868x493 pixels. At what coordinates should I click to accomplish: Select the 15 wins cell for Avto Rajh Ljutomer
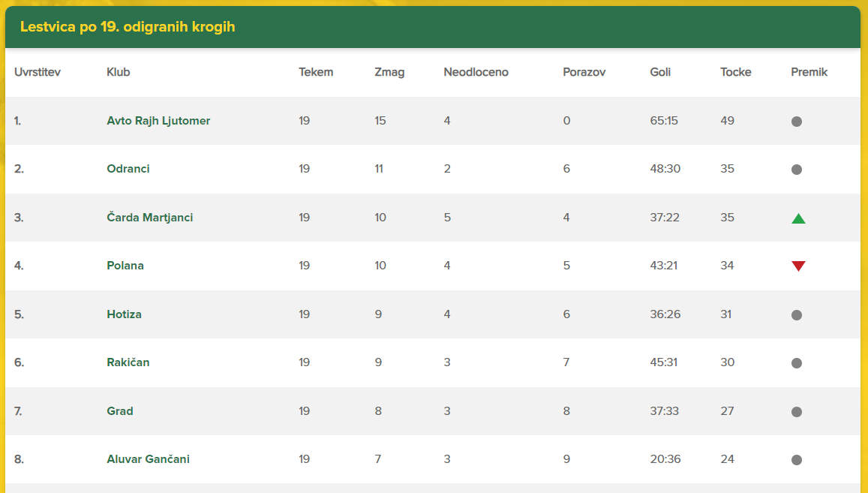click(x=380, y=121)
